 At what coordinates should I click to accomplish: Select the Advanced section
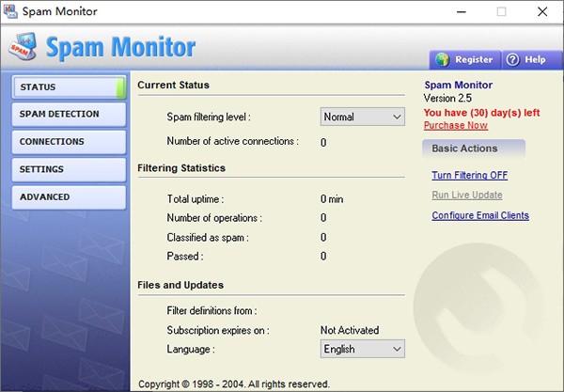click(68, 197)
